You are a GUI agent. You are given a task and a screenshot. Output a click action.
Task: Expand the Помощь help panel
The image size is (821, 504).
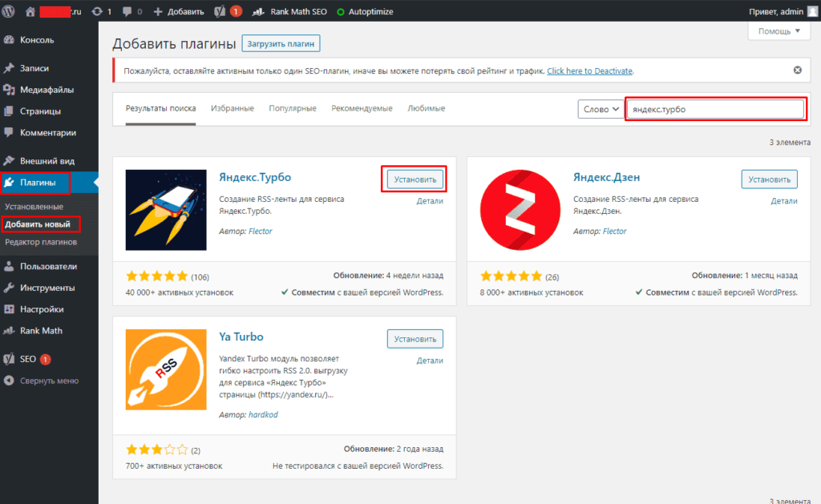pyautogui.click(x=779, y=31)
